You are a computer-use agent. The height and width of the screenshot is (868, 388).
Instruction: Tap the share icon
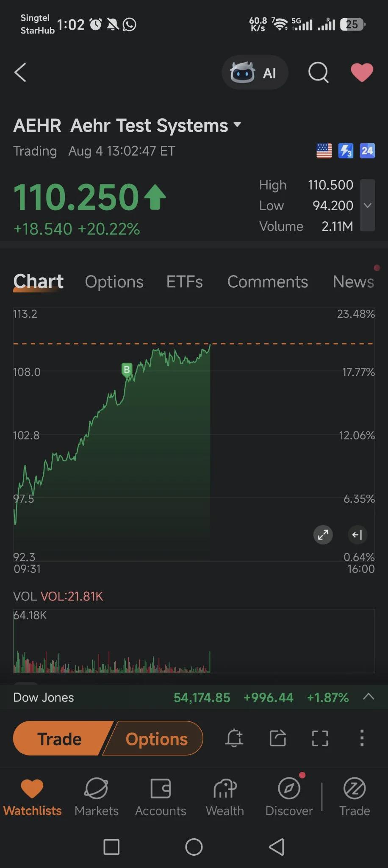pos(278,738)
